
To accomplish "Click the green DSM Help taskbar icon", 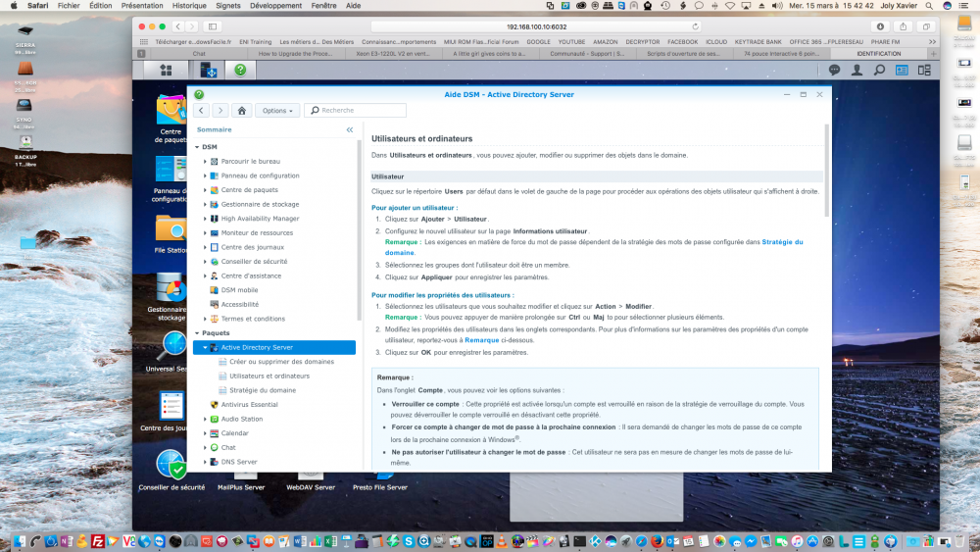I will pos(240,70).
